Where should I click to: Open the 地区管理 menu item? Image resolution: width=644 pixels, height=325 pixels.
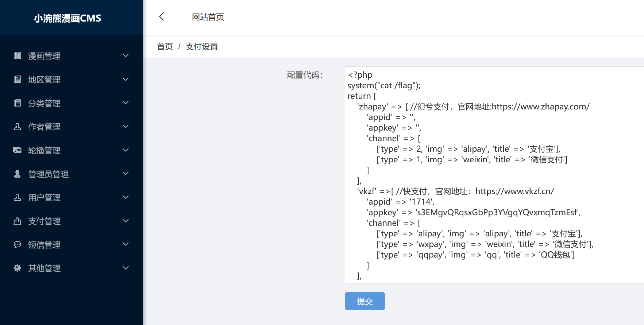click(x=72, y=79)
